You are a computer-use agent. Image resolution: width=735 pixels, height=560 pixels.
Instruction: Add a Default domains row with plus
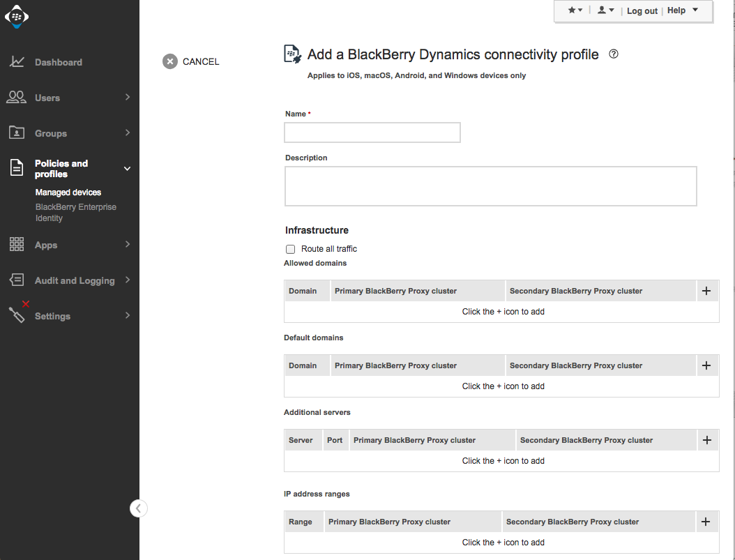click(706, 365)
